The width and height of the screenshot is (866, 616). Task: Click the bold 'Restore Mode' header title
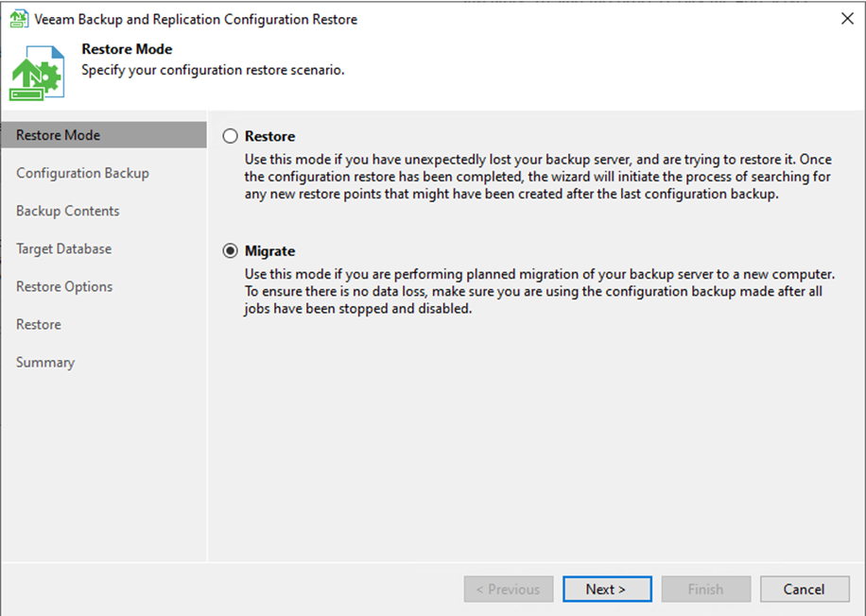pyautogui.click(x=127, y=49)
